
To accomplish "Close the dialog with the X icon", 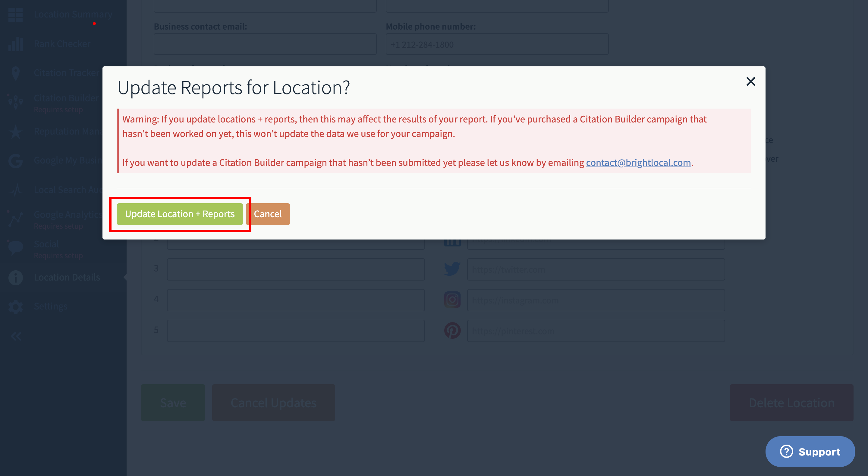I will coord(750,81).
